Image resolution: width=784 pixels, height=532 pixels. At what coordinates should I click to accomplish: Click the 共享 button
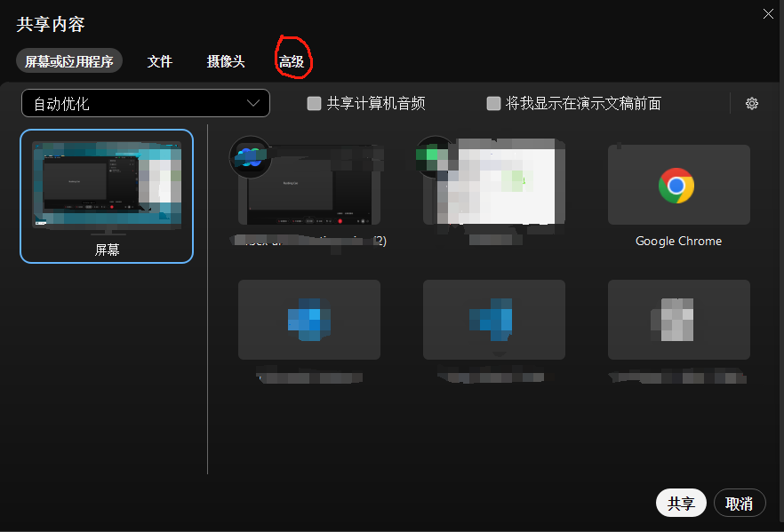coord(681,503)
